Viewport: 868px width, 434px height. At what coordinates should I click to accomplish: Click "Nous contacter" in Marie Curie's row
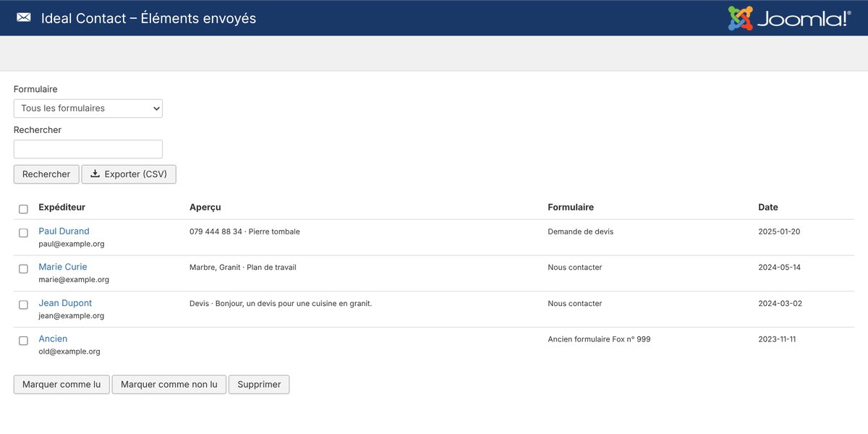pos(575,268)
